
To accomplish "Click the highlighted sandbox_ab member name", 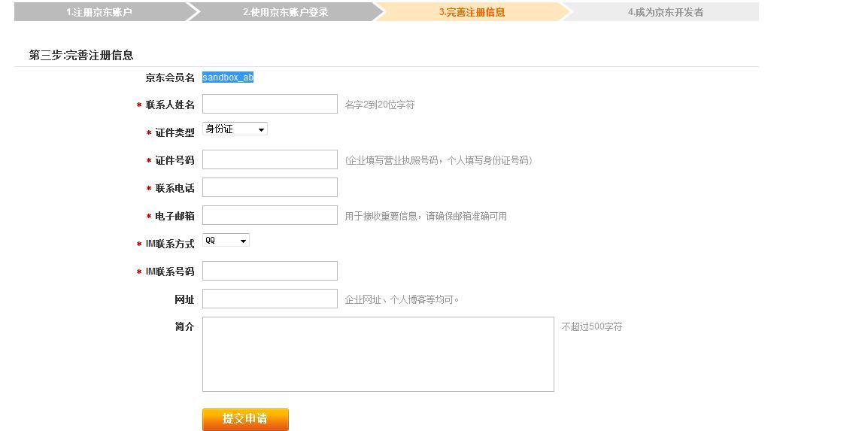I will pyautogui.click(x=228, y=77).
